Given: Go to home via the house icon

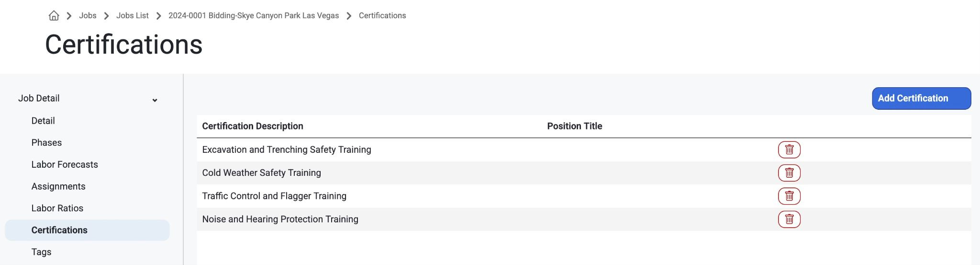Looking at the screenshot, I should point(54,16).
